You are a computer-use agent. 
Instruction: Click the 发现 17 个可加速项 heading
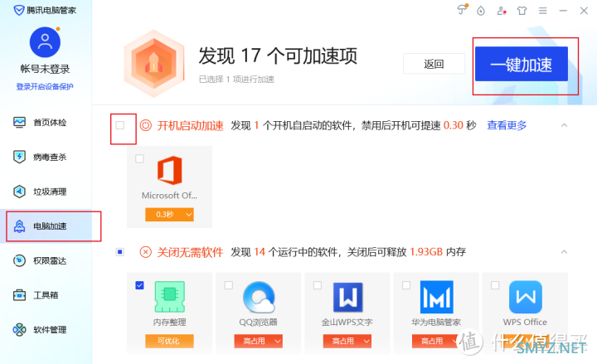[278, 56]
